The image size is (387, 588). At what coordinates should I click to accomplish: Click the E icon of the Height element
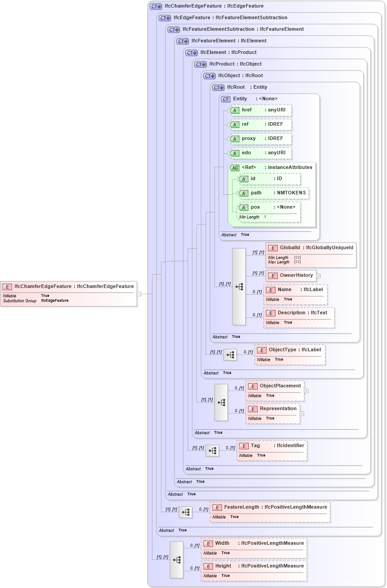pyautogui.click(x=208, y=566)
